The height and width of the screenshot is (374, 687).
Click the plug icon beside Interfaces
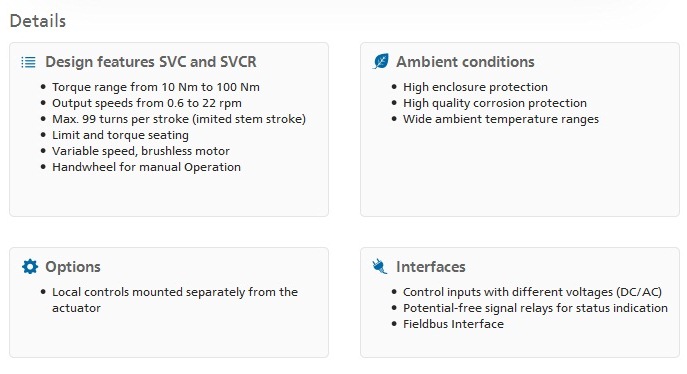click(380, 266)
